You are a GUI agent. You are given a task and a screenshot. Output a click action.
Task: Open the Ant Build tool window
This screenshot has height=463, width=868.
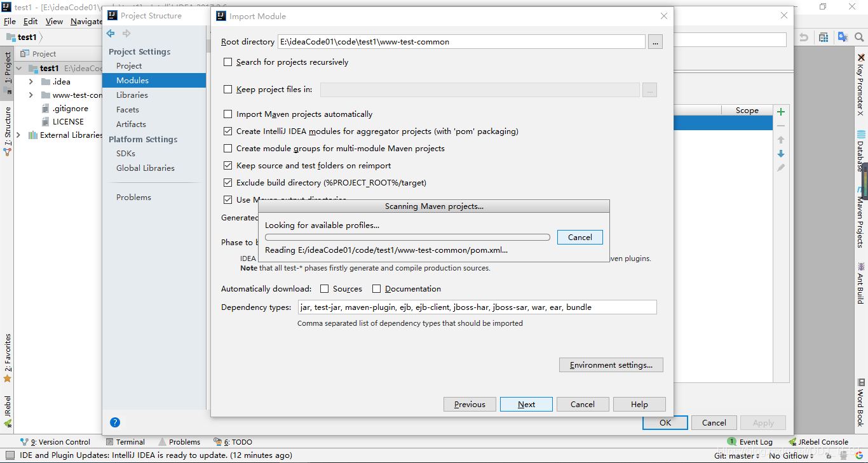click(x=861, y=283)
